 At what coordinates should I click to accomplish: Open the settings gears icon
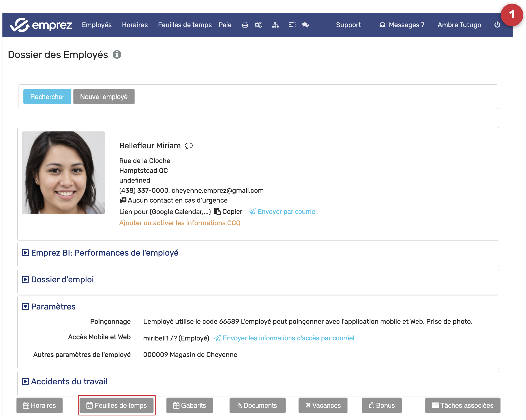pyautogui.click(x=258, y=25)
